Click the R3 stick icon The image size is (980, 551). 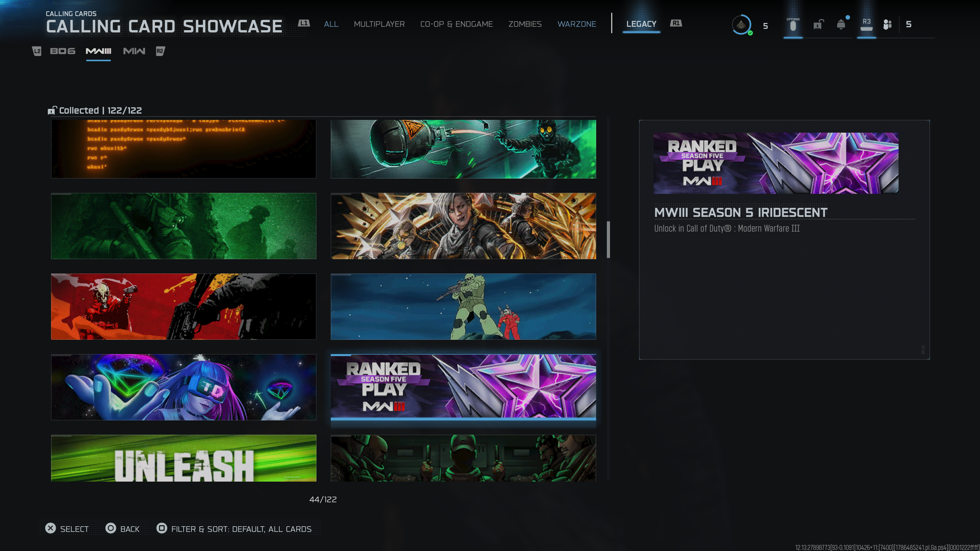866,25
